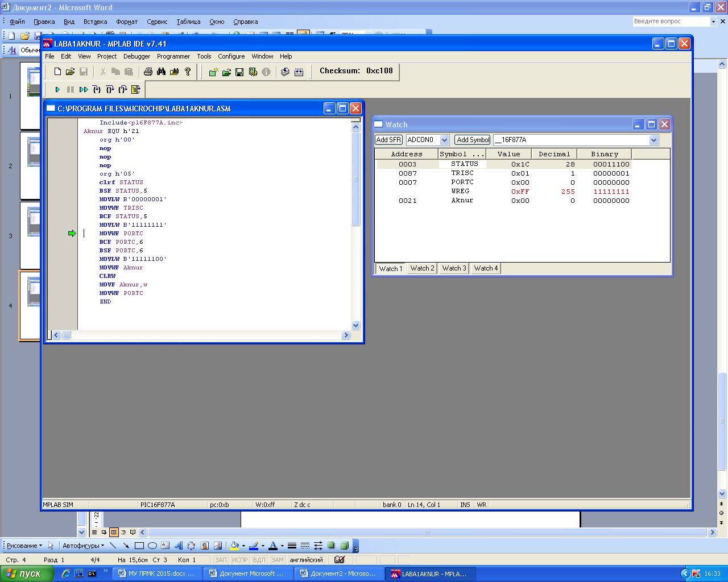Click the Print icon in MPLAB toolbar
Viewport: 728px width, 582px height.
point(148,72)
